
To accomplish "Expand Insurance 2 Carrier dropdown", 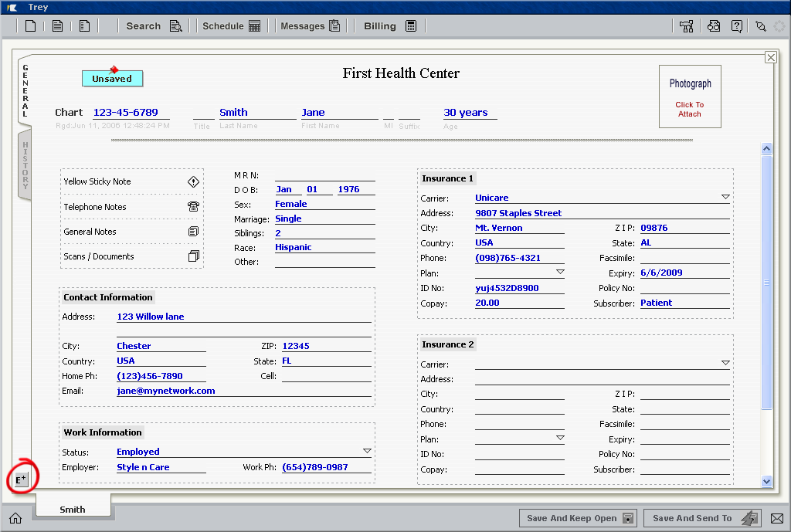I will point(725,363).
